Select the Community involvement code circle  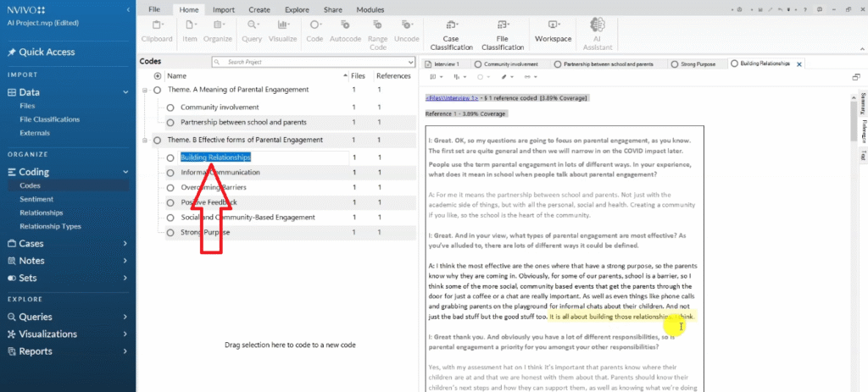(170, 108)
